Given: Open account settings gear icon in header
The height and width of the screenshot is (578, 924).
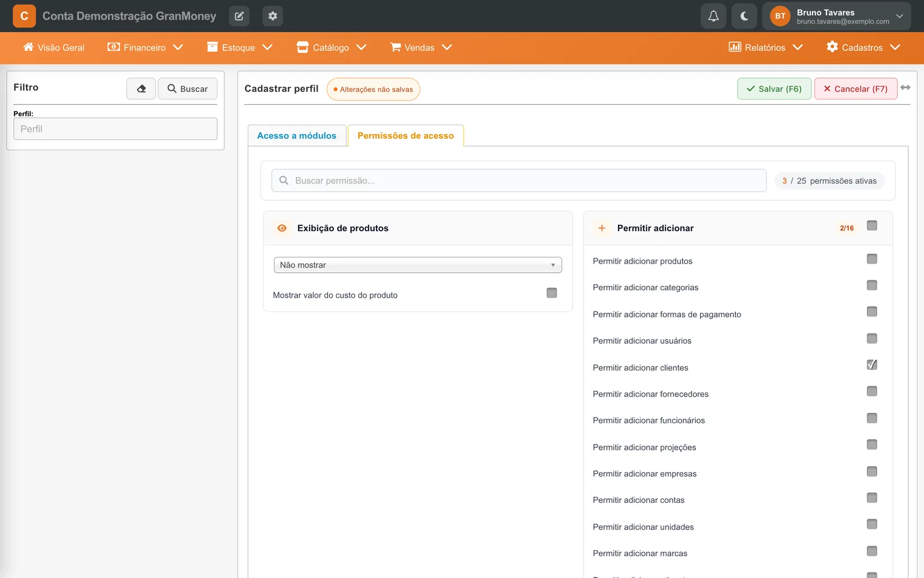Looking at the screenshot, I should coord(273,16).
